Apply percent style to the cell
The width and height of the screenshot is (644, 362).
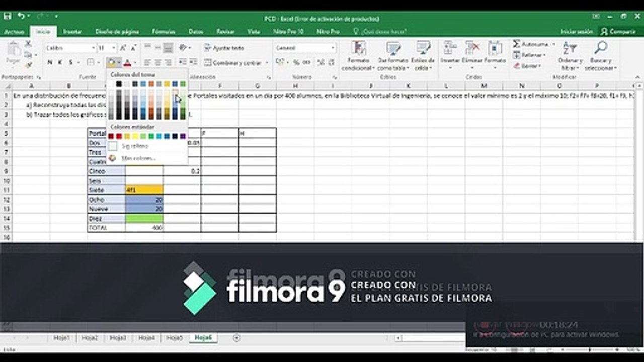coord(296,62)
